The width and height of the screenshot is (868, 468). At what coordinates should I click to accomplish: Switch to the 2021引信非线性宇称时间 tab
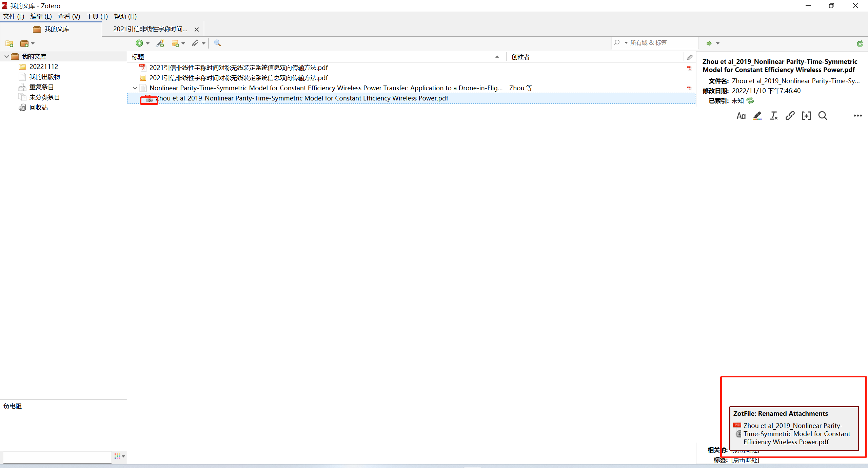coord(150,29)
